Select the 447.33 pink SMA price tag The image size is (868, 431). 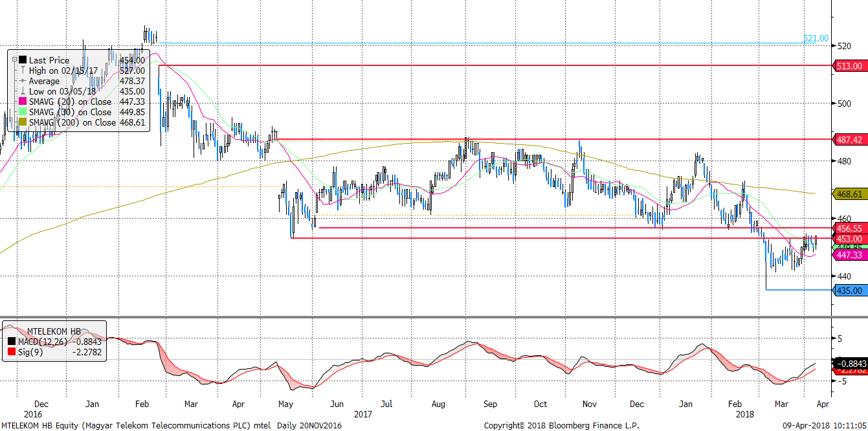click(849, 256)
